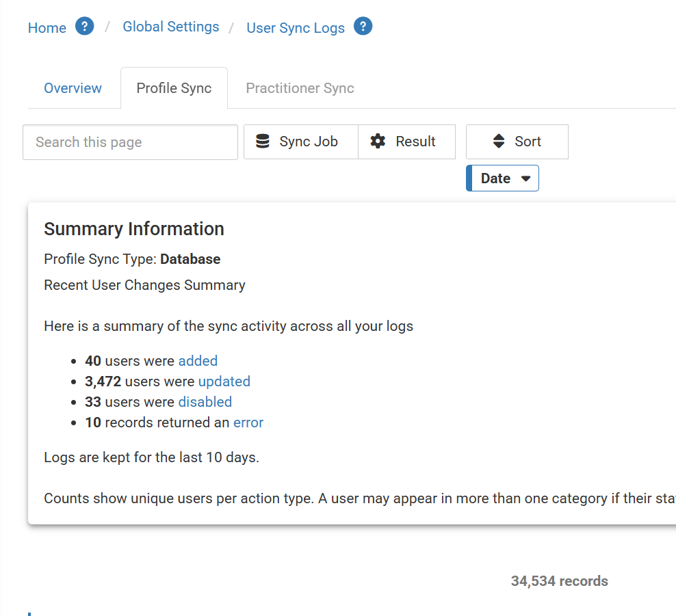Click Profile Sync Type: Database text

tap(132, 259)
